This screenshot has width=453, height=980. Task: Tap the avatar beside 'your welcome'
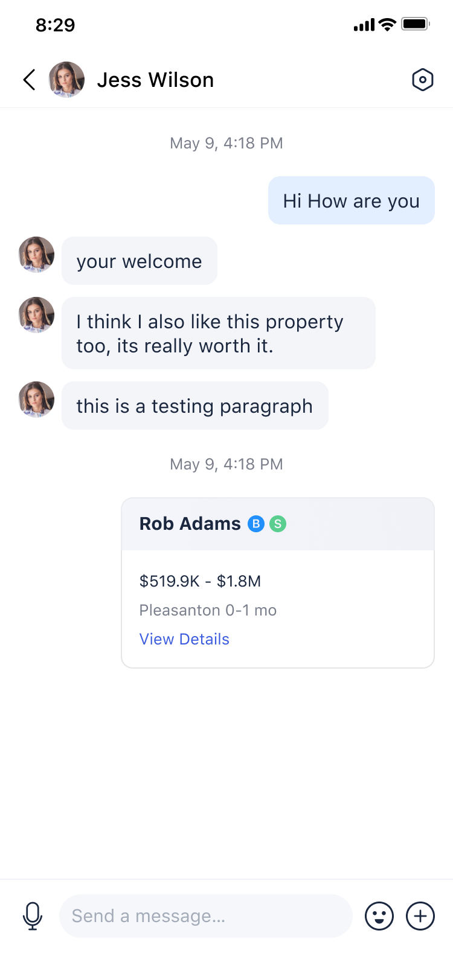click(36, 255)
